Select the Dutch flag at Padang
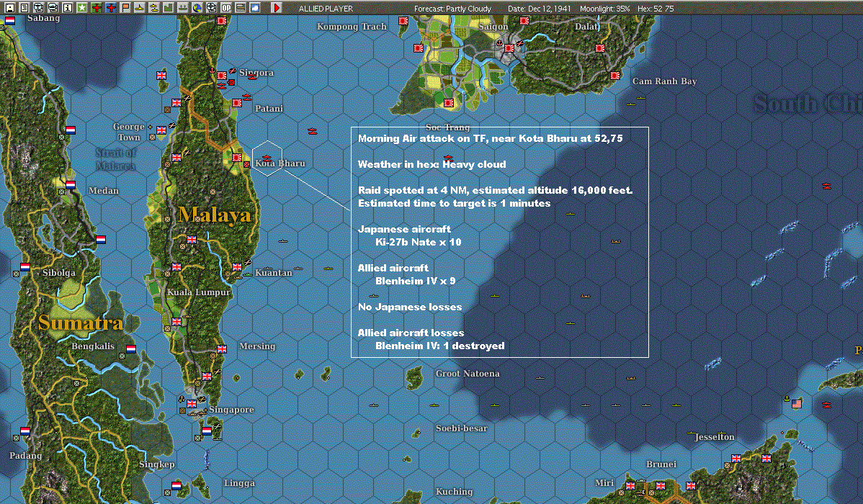Image resolution: width=863 pixels, height=504 pixels. pyautogui.click(x=24, y=431)
